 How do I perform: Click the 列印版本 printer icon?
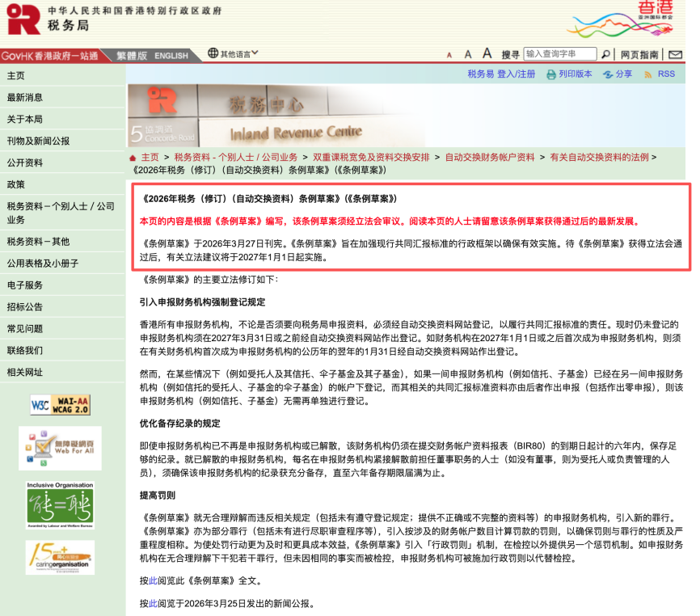pos(551,74)
